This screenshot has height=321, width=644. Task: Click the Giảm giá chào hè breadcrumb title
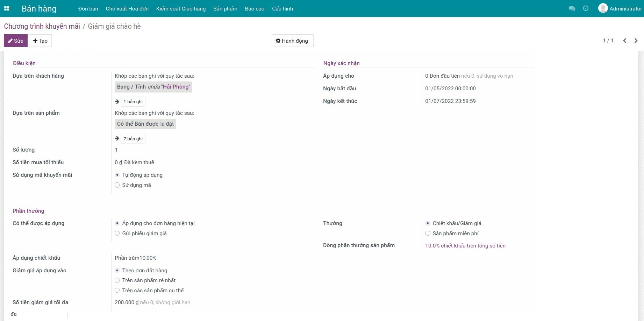tap(114, 26)
